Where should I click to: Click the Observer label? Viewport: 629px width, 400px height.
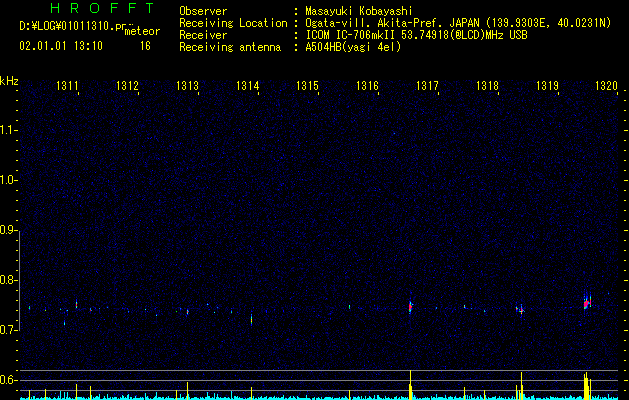[203, 11]
